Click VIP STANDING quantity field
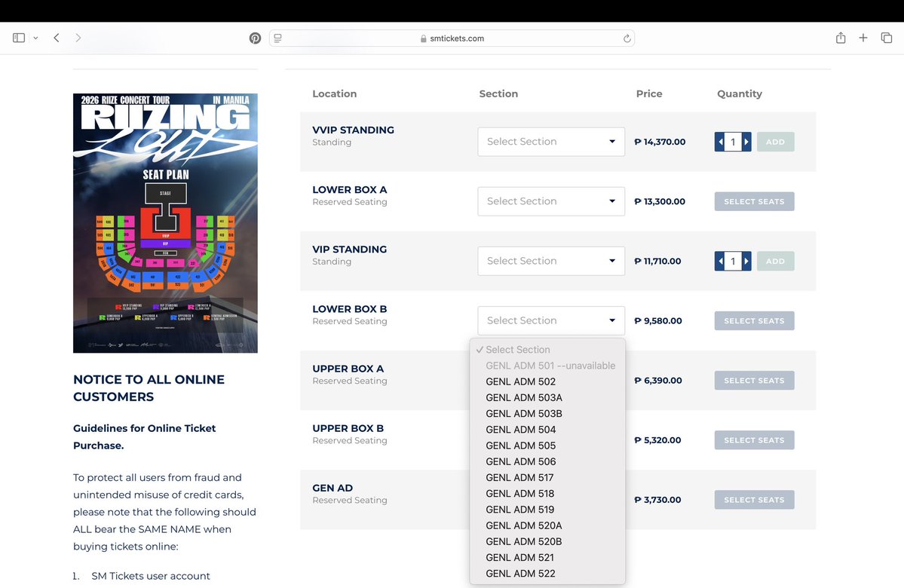 click(x=733, y=261)
